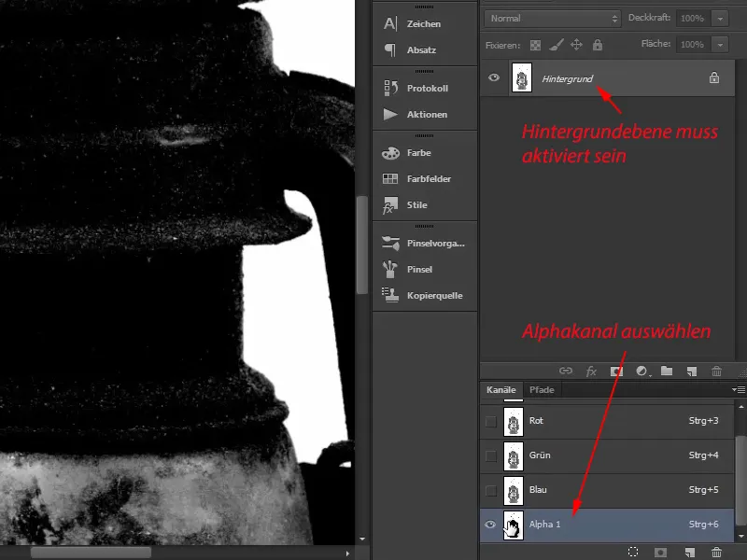
Task: Click the Deckkraft 100% value field
Action: click(x=693, y=19)
